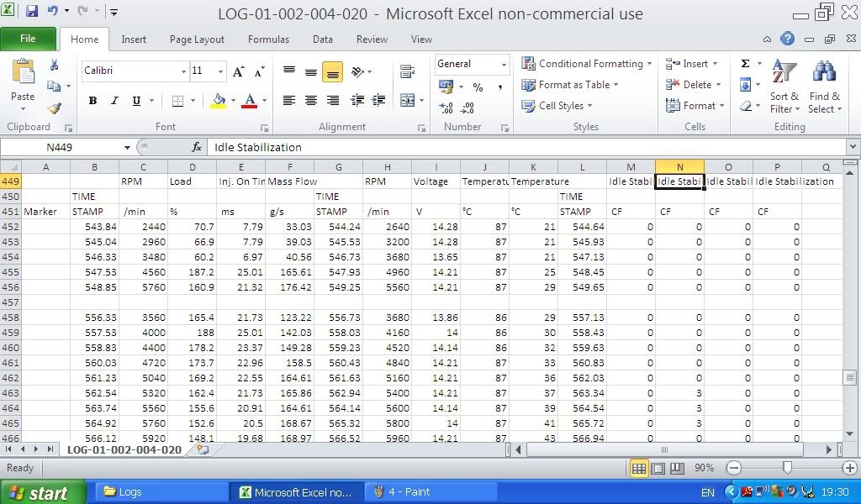Expand the font name Calibri dropdown
The width and height of the screenshot is (861, 504).
pos(183,71)
